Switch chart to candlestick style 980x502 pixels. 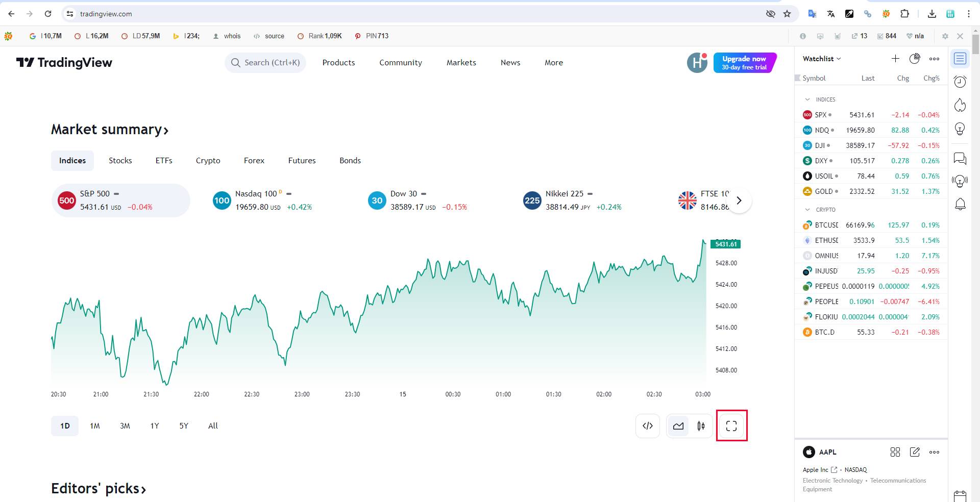(701, 426)
